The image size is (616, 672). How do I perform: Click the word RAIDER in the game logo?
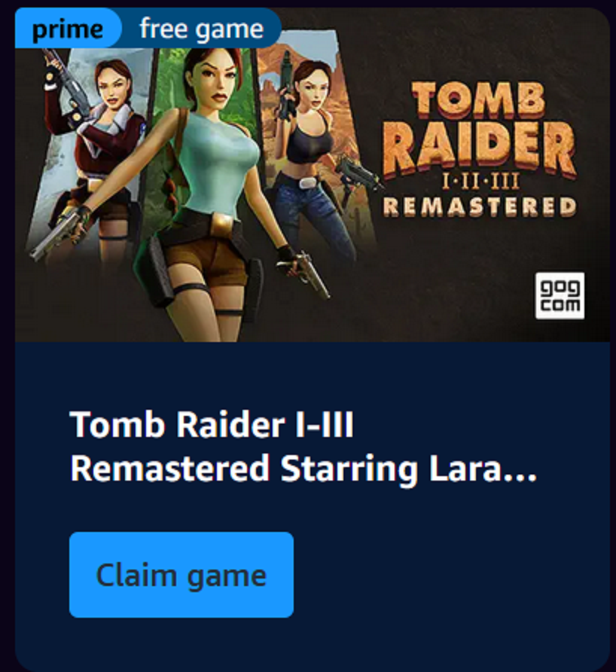click(x=479, y=147)
